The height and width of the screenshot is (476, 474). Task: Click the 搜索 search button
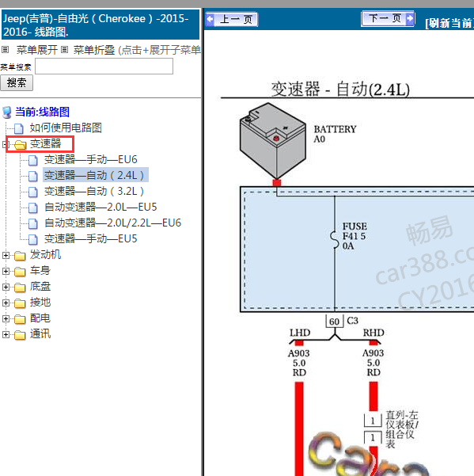coord(17,83)
